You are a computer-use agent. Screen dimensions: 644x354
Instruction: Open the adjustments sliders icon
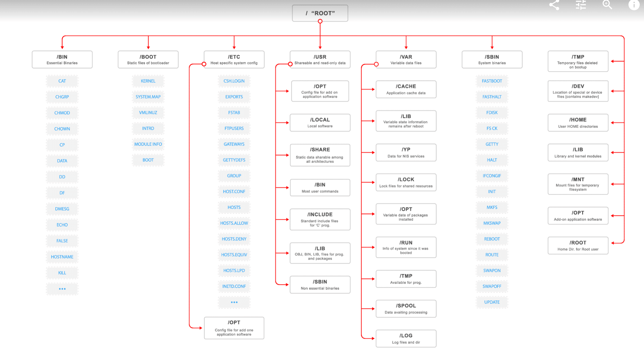(x=581, y=5)
